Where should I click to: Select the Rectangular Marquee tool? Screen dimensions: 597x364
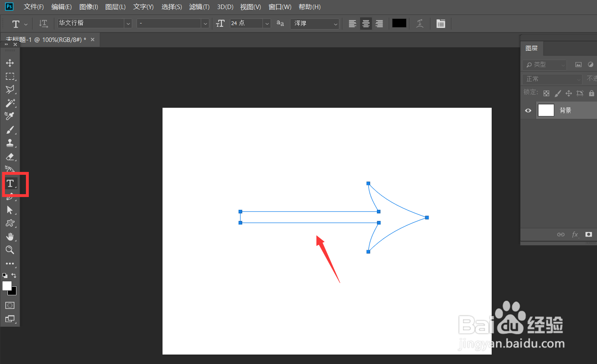pos(10,76)
